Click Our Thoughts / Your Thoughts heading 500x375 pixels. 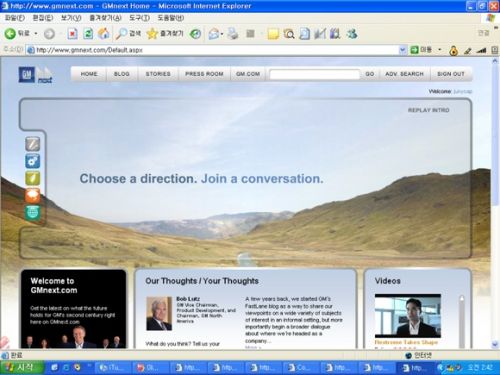tap(202, 281)
